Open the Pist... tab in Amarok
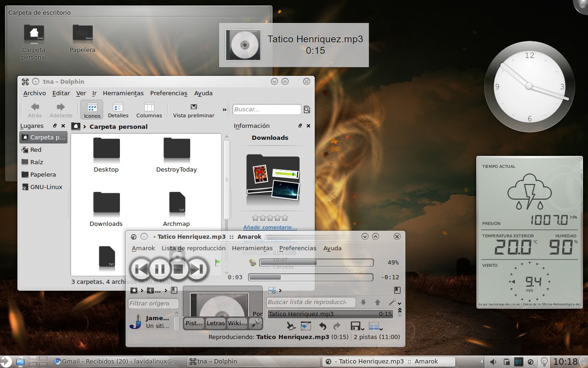This screenshot has width=588, height=368. tap(194, 323)
